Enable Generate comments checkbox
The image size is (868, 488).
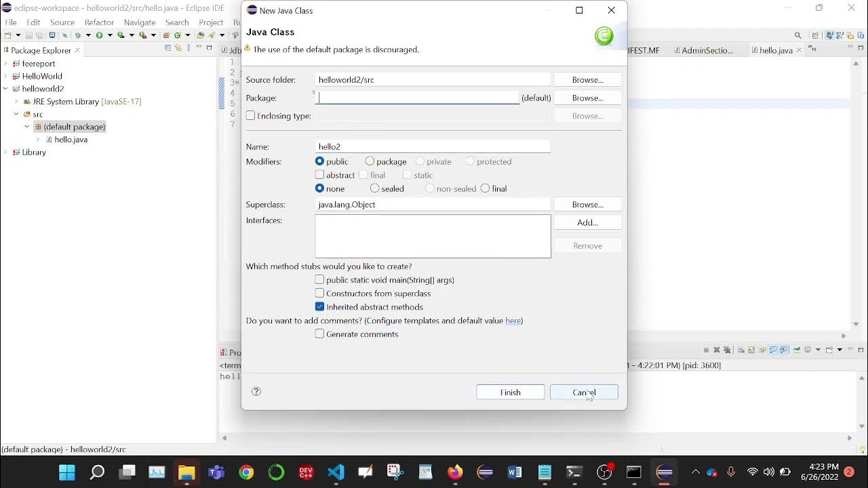[320, 333]
